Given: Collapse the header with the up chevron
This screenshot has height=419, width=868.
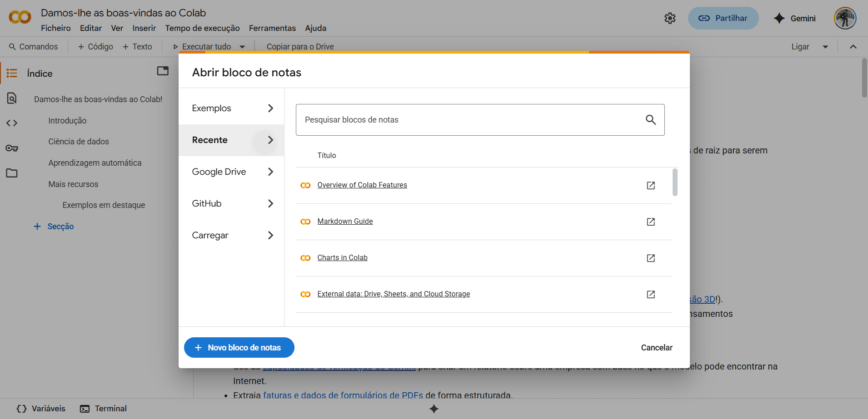Looking at the screenshot, I should pos(853,47).
